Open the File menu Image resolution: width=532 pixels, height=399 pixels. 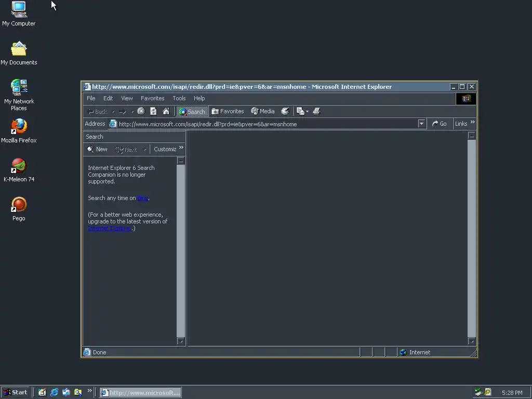coord(91,98)
